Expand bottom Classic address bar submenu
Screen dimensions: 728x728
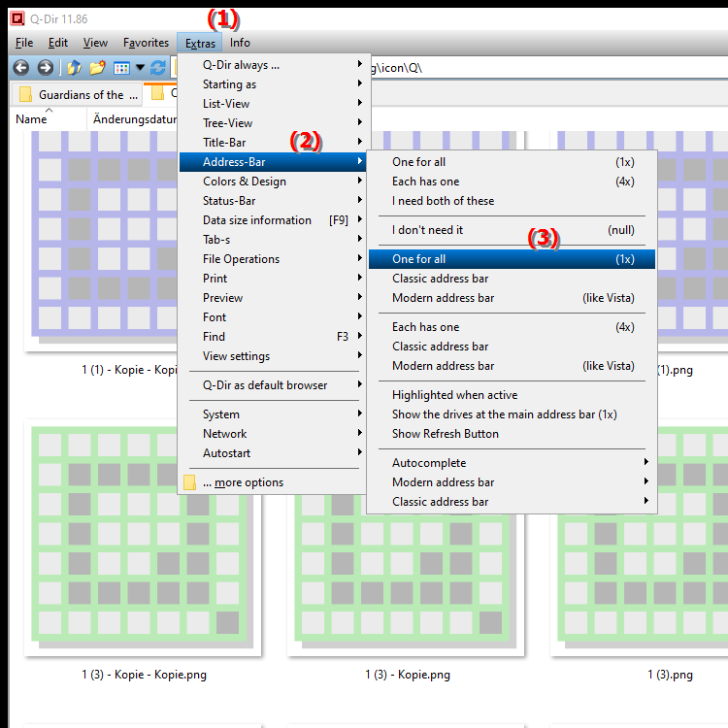(x=513, y=502)
